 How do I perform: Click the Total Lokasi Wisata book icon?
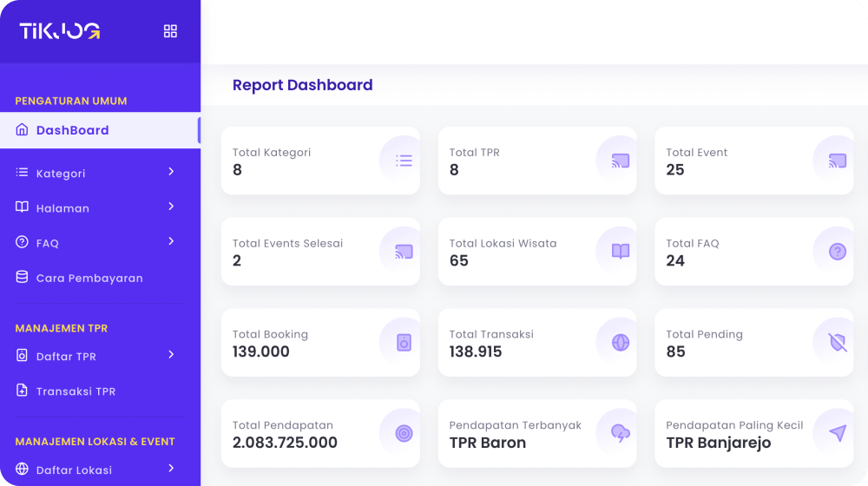coord(621,252)
